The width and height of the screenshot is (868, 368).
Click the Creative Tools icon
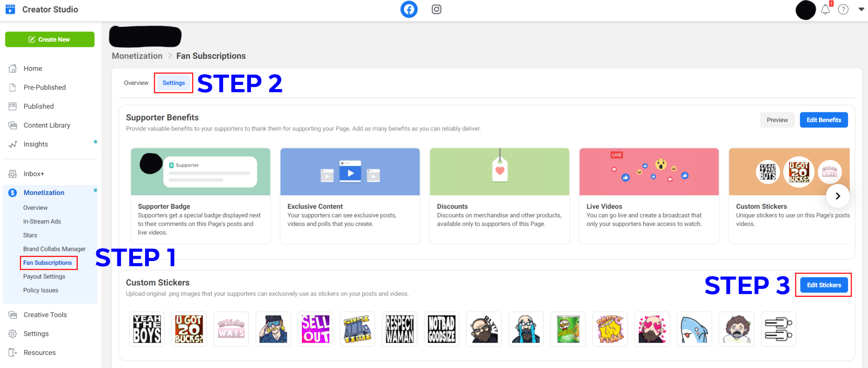(13, 315)
